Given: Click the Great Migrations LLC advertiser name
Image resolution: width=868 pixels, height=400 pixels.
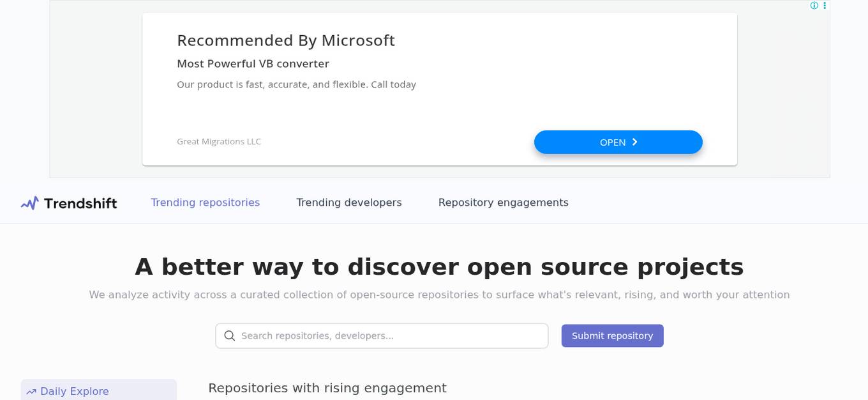Looking at the screenshot, I should click(219, 141).
